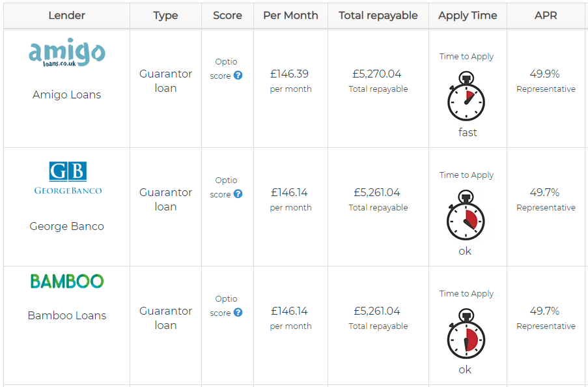
Task: Click the Amigo Loans logo
Action: 67,53
